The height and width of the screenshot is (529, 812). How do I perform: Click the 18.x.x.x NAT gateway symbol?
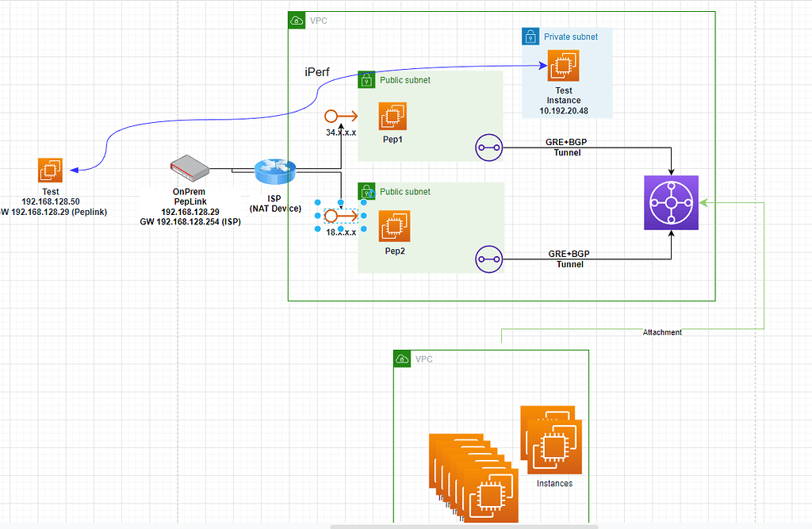[340, 216]
